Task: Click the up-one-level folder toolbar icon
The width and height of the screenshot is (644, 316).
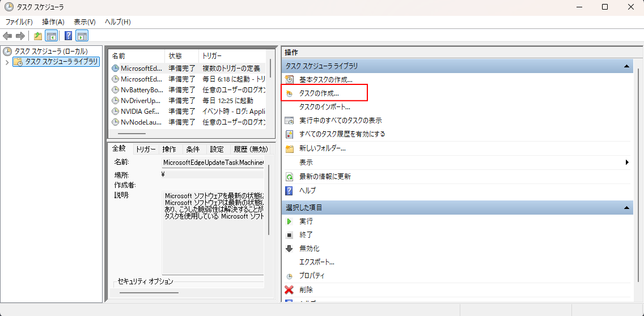Action: 37,36
